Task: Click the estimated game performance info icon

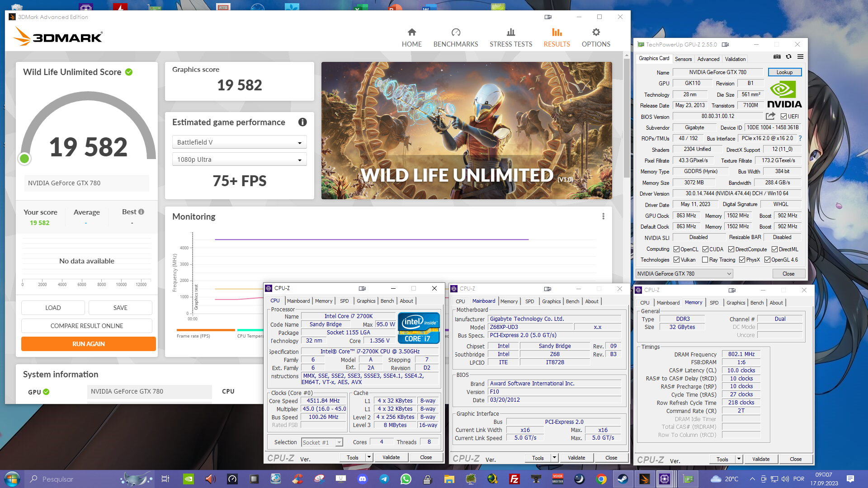Action: [x=302, y=122]
